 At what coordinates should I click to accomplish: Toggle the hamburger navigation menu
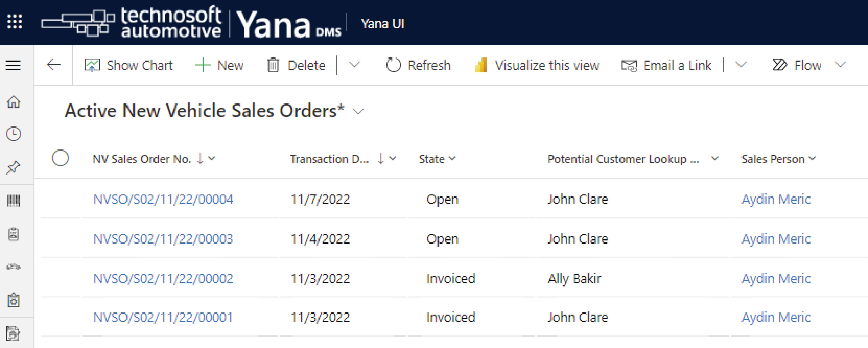coord(14,65)
